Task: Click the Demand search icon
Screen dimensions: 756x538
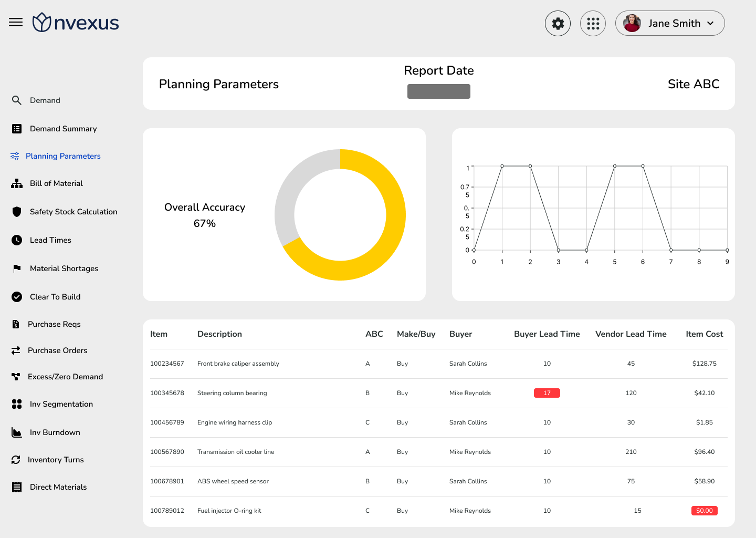Action: 17,100
